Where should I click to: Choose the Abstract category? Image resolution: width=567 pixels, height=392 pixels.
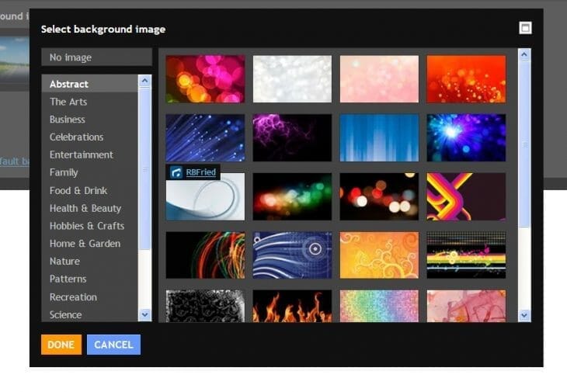click(69, 84)
